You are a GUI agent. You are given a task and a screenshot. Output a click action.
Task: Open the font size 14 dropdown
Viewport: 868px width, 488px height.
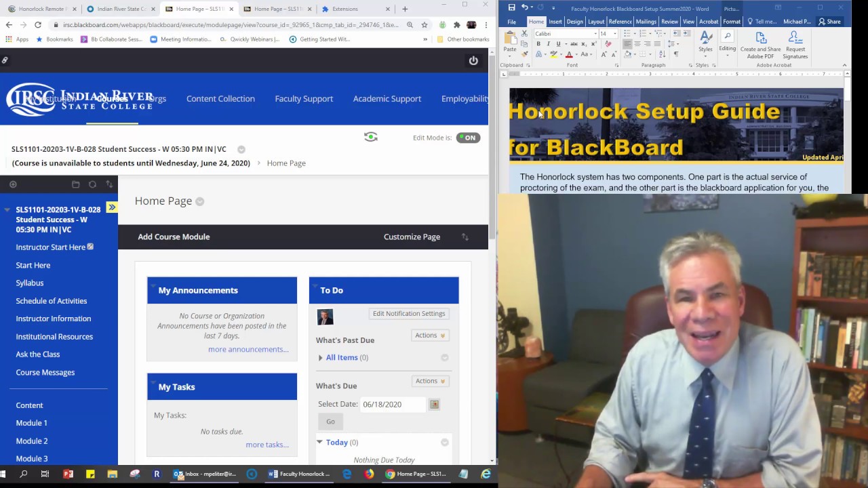click(614, 34)
